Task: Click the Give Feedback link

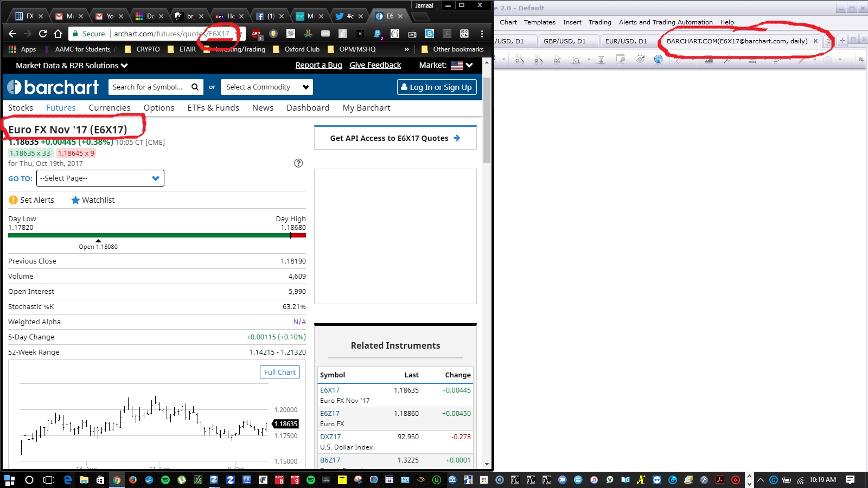Action: coord(375,65)
